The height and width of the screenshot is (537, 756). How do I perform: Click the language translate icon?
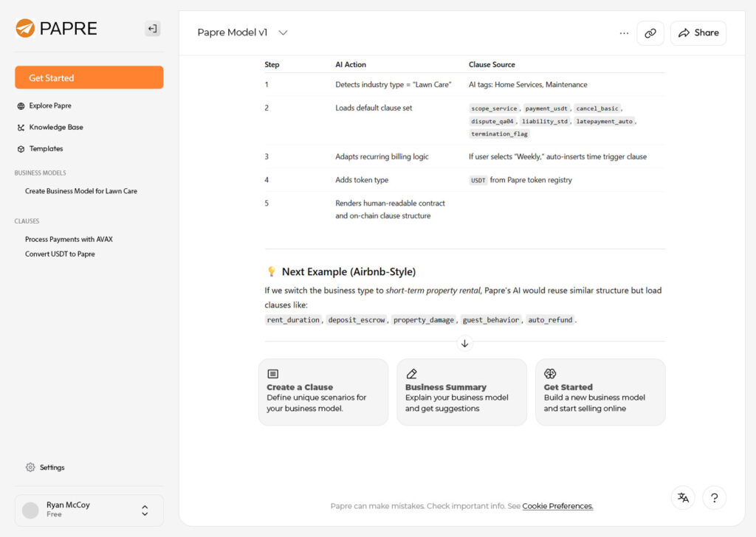(x=683, y=498)
